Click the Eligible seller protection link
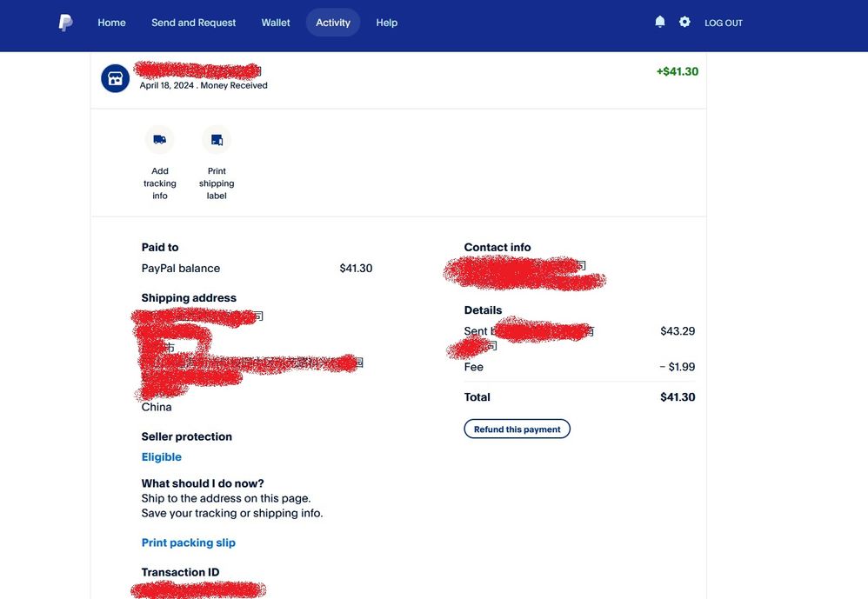This screenshot has height=599, width=868. point(161,456)
